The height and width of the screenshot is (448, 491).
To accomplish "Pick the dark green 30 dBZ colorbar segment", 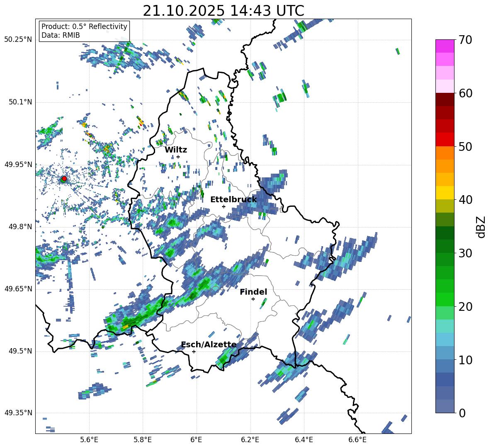I will click(445, 246).
